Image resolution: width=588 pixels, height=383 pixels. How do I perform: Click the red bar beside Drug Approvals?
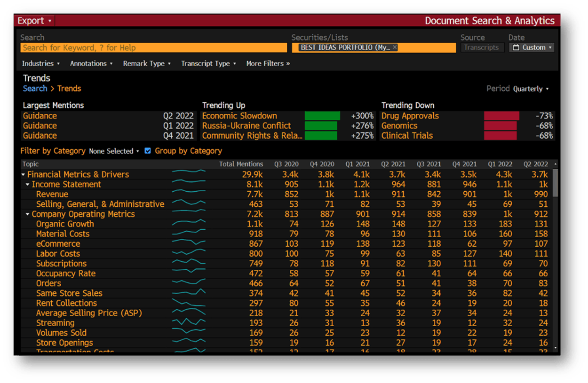click(x=501, y=116)
